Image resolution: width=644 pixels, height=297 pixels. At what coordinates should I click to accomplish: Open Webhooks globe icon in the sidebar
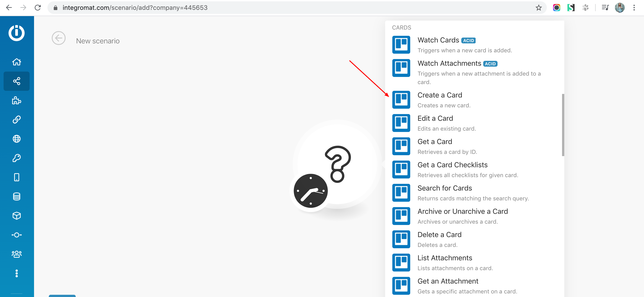(x=17, y=139)
